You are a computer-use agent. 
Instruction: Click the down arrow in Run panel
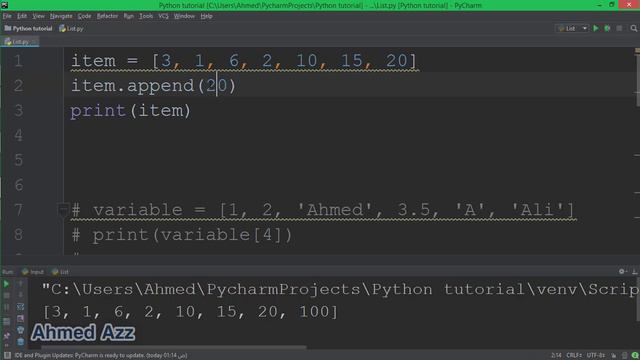click(x=20, y=295)
